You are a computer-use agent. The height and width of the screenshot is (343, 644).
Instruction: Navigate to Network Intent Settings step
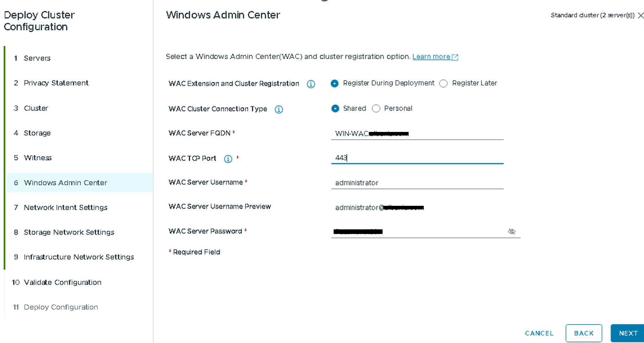tap(65, 208)
